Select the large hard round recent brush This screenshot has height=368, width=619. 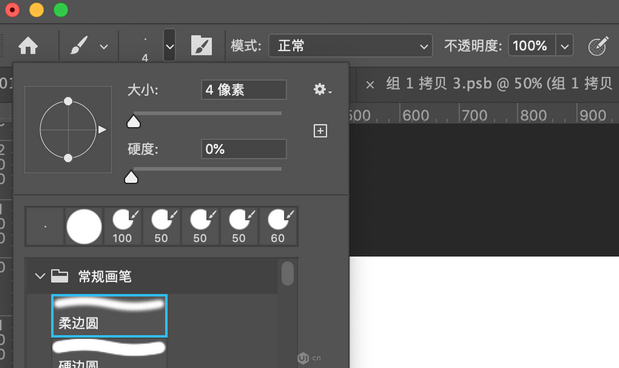click(84, 227)
